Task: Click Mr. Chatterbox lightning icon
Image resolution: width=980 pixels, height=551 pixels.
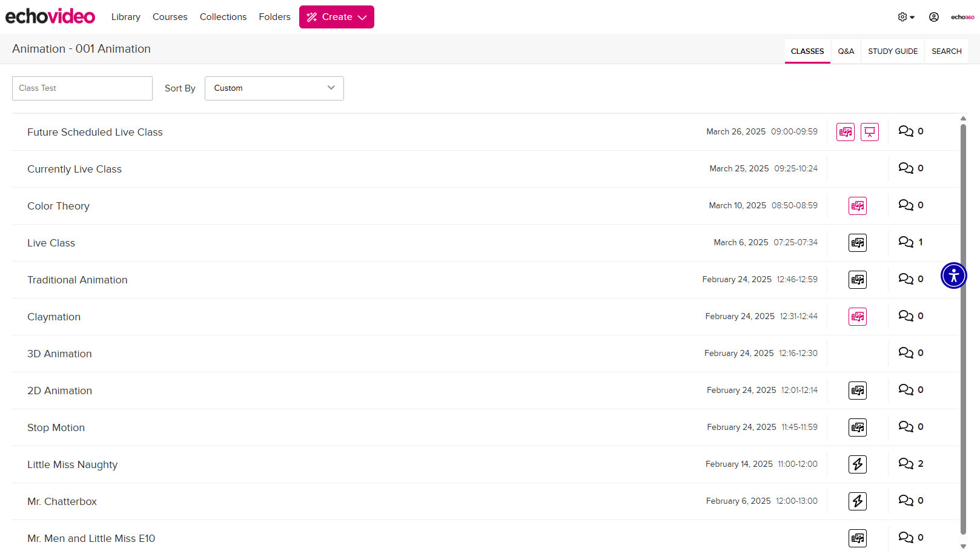Action: tap(857, 501)
